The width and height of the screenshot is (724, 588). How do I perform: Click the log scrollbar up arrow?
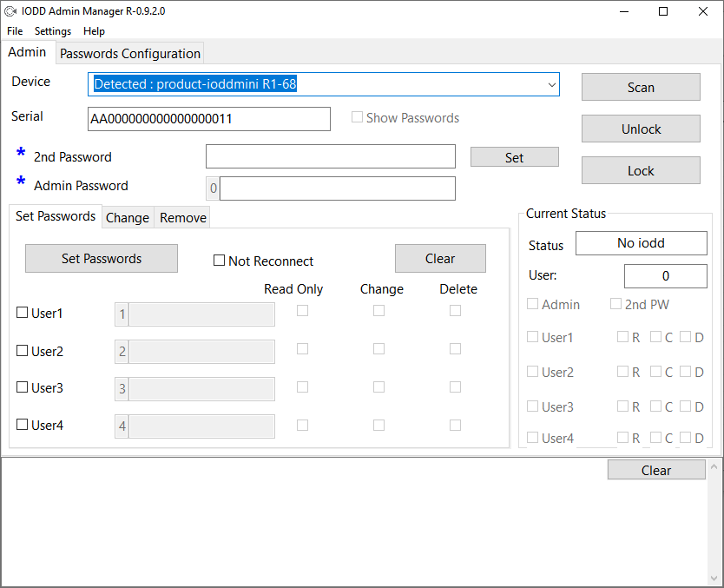click(714, 466)
